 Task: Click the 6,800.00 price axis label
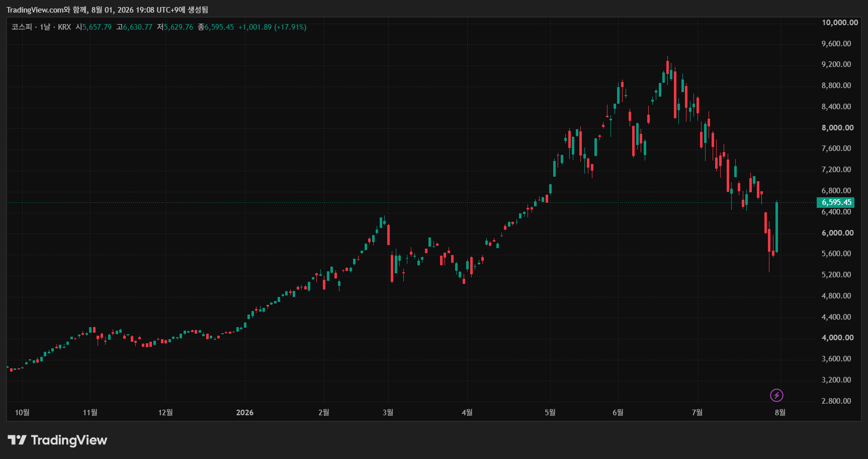tap(836, 191)
